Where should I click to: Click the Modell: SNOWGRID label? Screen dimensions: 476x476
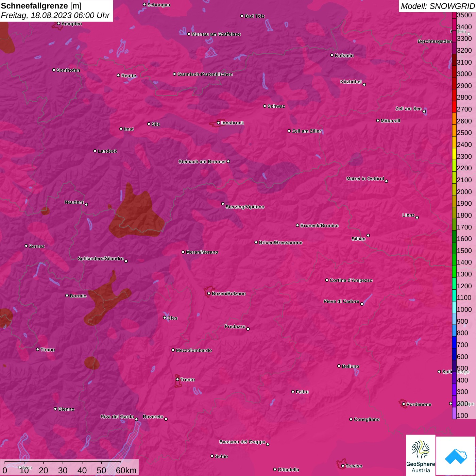(x=437, y=6)
